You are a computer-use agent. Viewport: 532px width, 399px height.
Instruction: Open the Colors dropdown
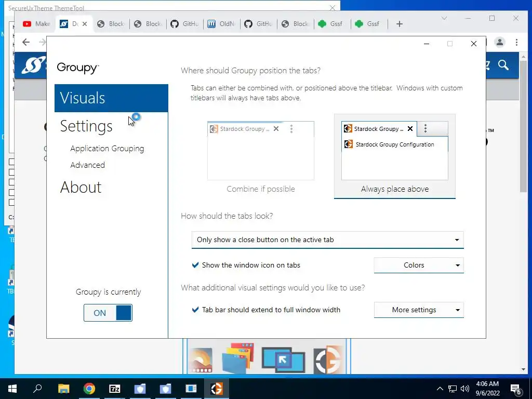click(419, 265)
